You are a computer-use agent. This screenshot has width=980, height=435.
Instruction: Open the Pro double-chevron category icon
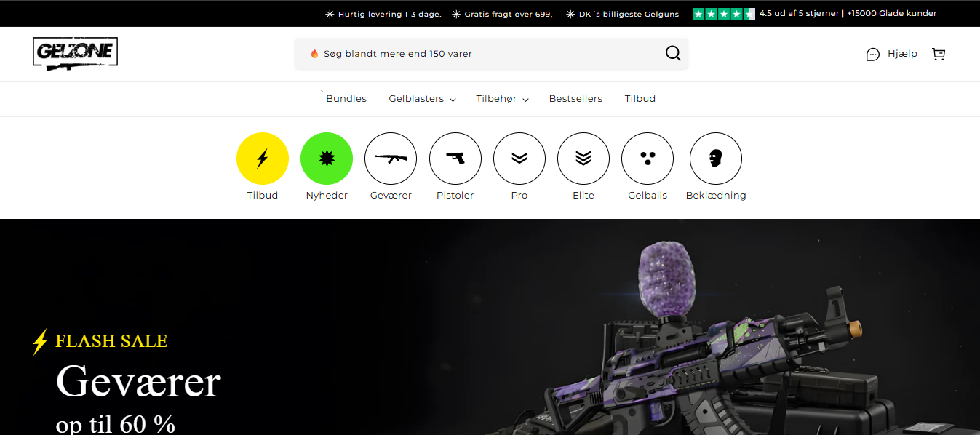click(x=519, y=159)
